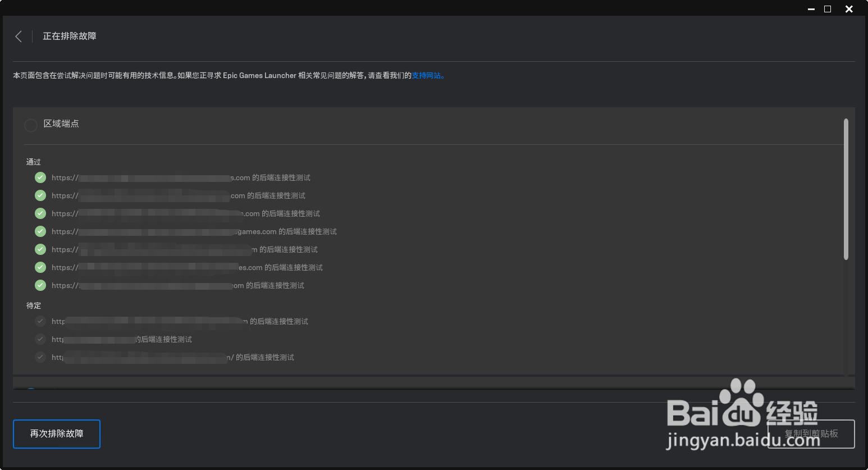Click 区域端点 heading text

(x=61, y=124)
